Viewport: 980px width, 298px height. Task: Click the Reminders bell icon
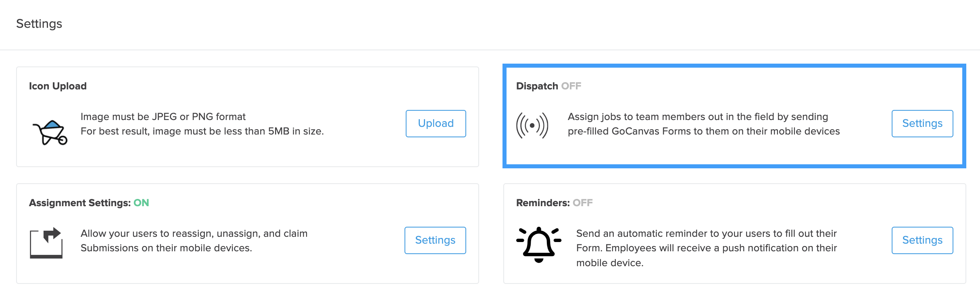(x=538, y=244)
